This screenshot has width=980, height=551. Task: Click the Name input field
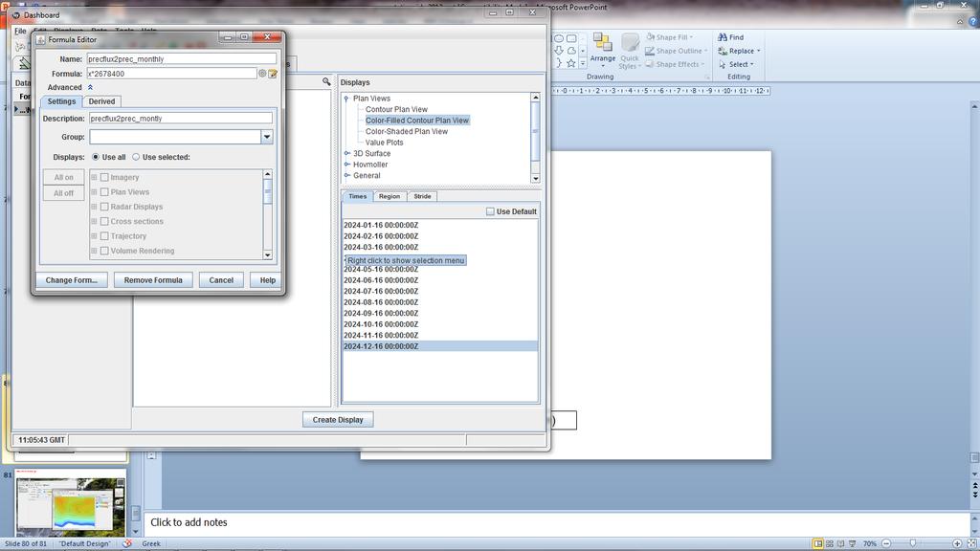(181, 58)
